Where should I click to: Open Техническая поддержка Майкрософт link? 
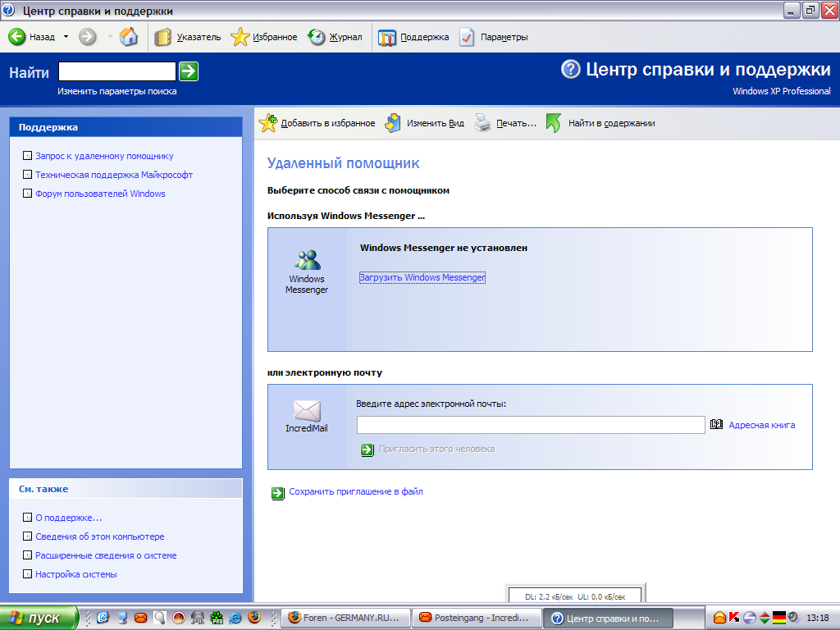(x=114, y=175)
